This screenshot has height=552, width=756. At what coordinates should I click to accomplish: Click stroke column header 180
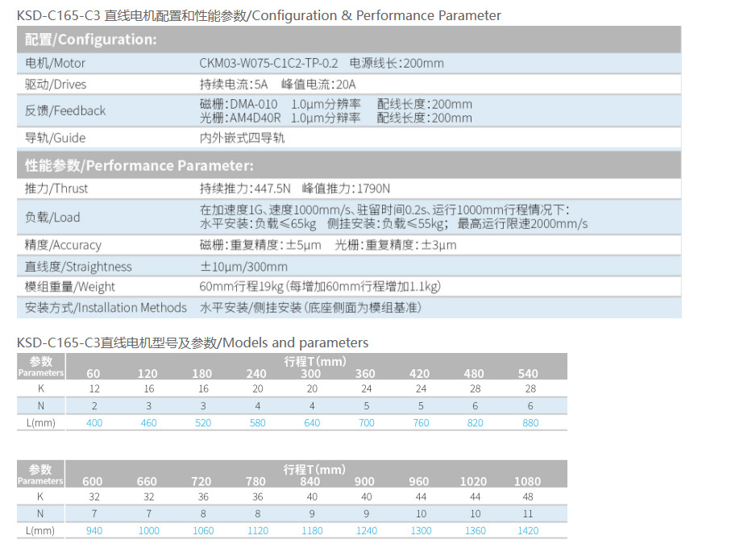[x=202, y=374]
